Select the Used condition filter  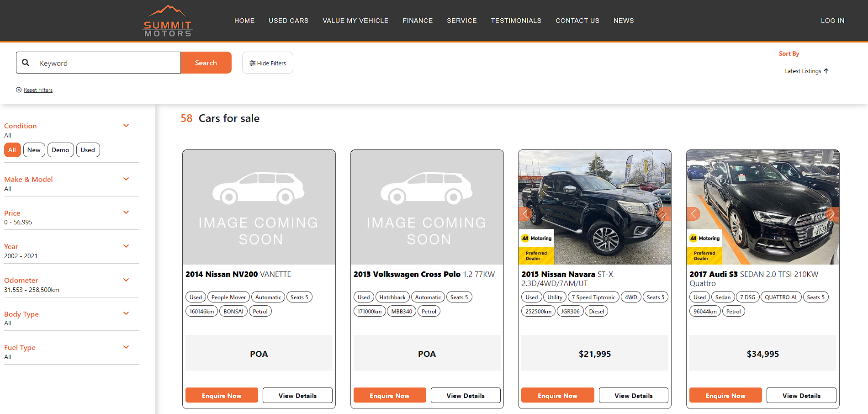pyautogui.click(x=88, y=150)
